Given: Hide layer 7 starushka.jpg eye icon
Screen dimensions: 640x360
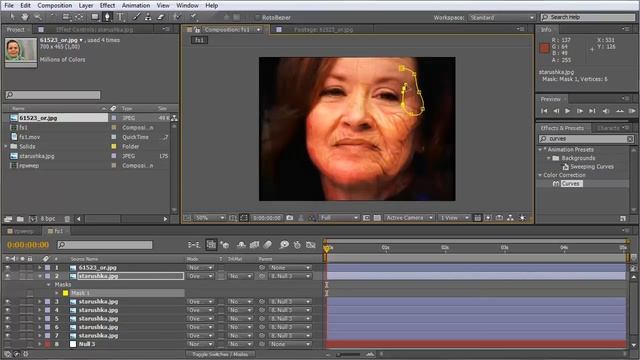Looking at the screenshot, I should (x=7, y=336).
